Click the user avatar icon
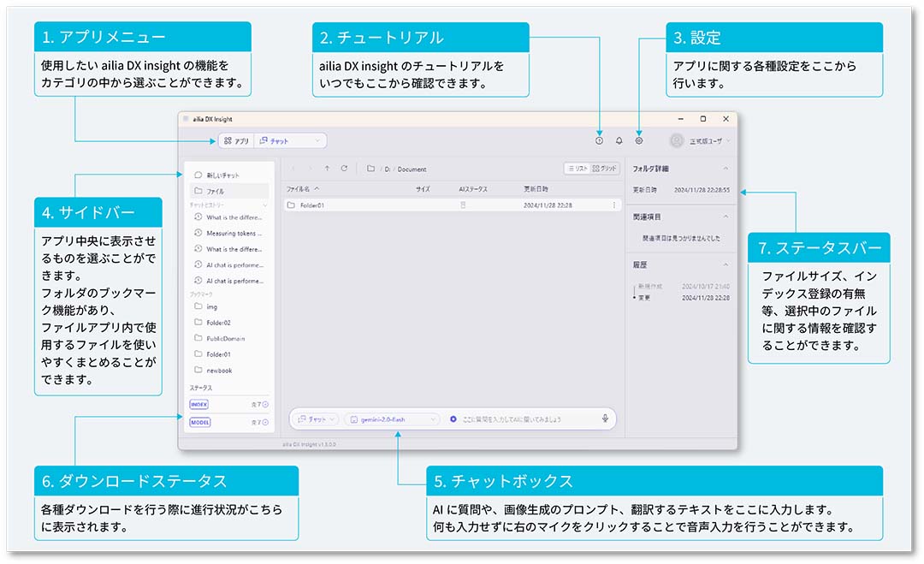 (677, 141)
